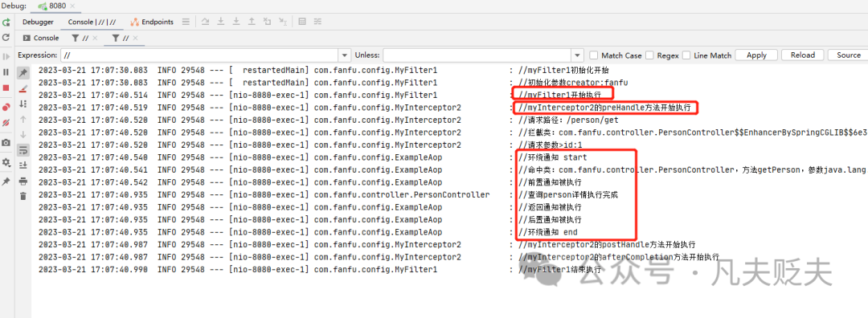
Task: Click log line '//查询person详情执行完成'
Action: tap(568, 194)
